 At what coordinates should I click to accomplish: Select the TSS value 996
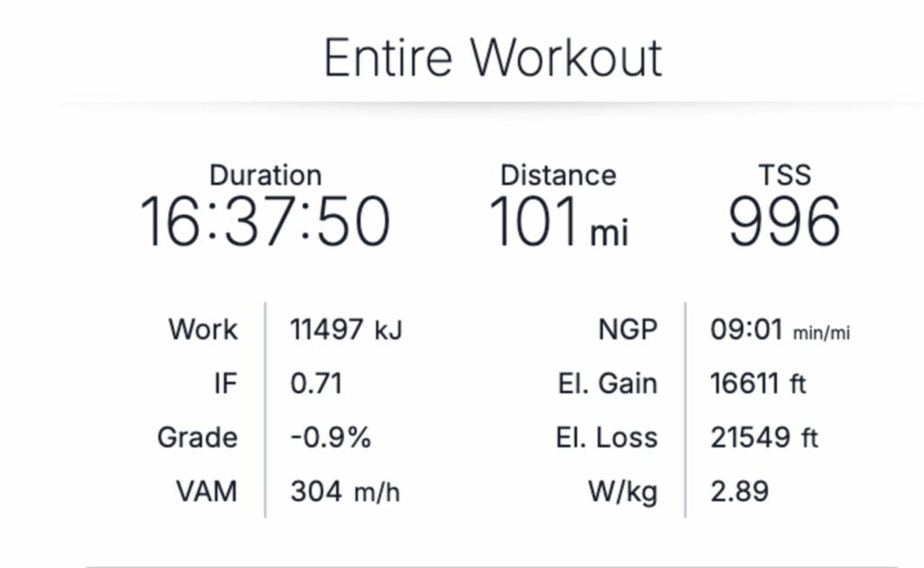[784, 222]
